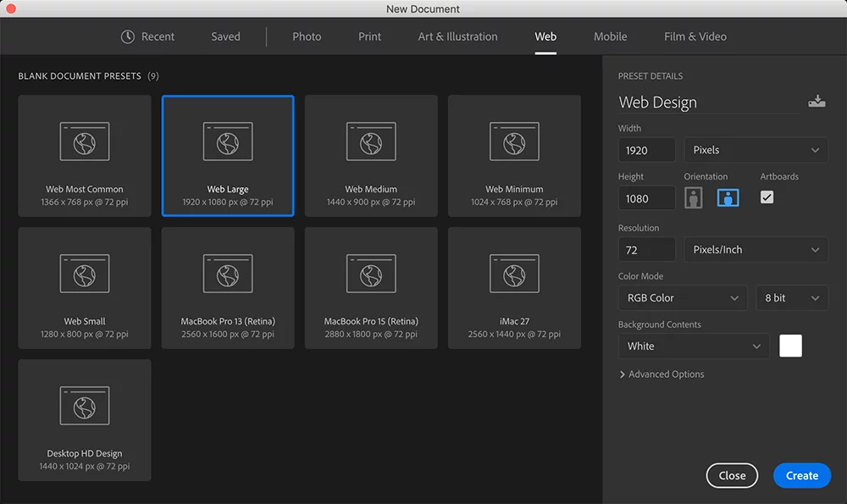Select portrait orientation icon
The width and height of the screenshot is (847, 504).
(x=694, y=197)
